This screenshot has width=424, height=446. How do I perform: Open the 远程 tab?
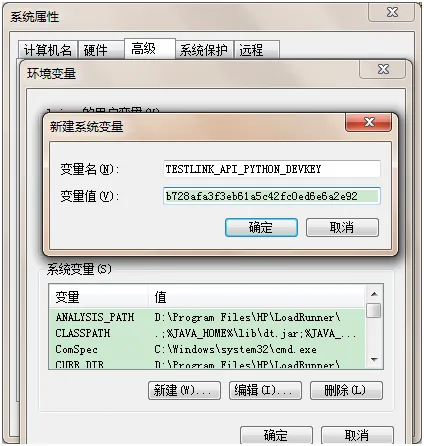coord(256,50)
